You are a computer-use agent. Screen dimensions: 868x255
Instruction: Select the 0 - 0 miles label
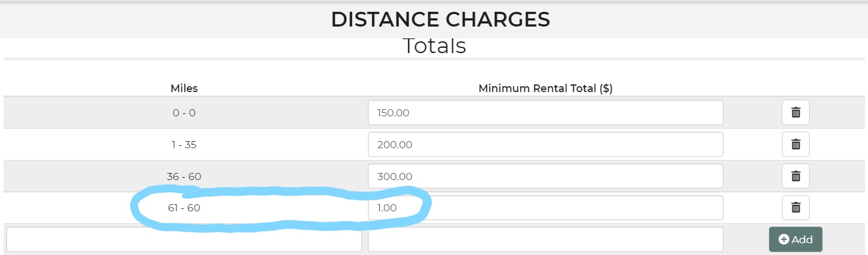click(x=184, y=112)
